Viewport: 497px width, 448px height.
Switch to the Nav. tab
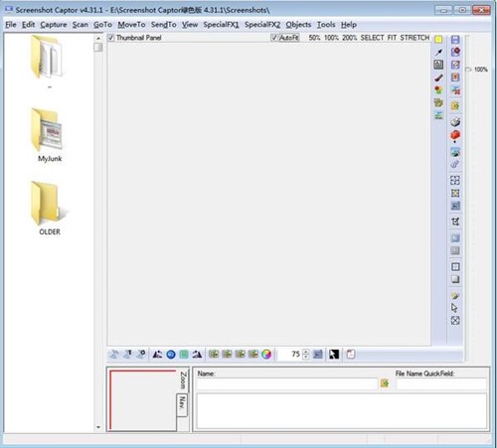pyautogui.click(x=182, y=404)
